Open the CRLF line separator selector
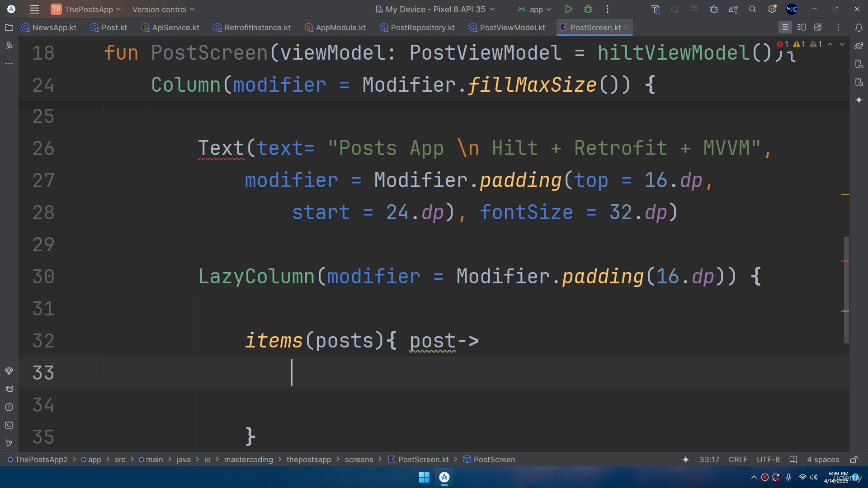 (x=738, y=460)
